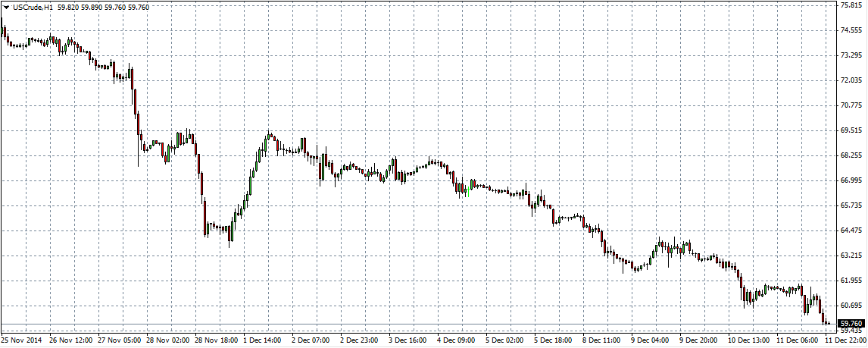868x348 pixels.
Task: Click the 28 Nov 18:00 time label
Action: [217, 340]
